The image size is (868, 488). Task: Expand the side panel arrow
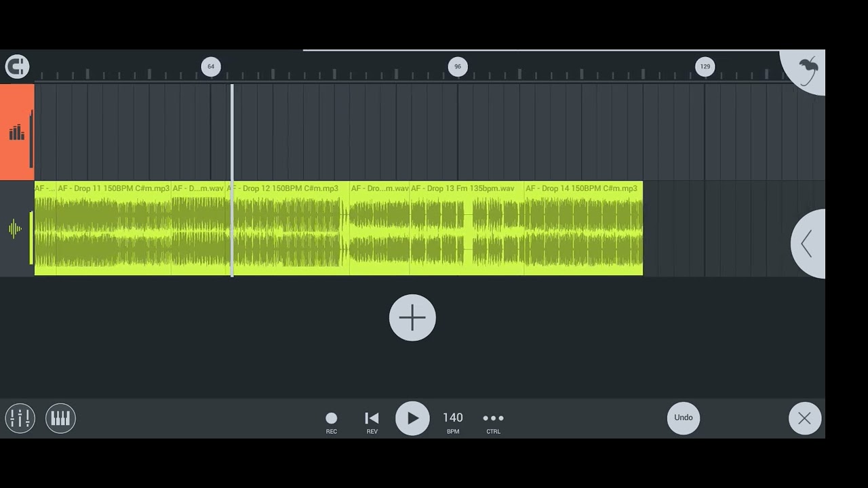[808, 243]
